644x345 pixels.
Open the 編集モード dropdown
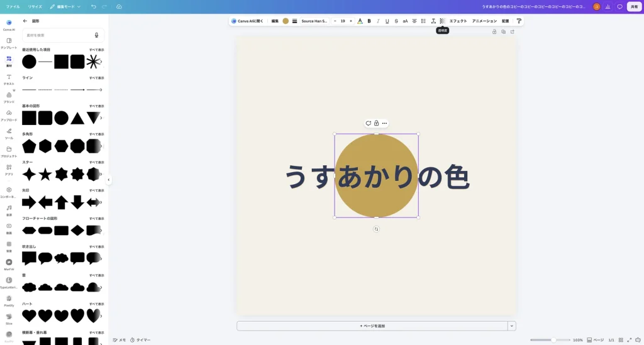click(x=65, y=6)
